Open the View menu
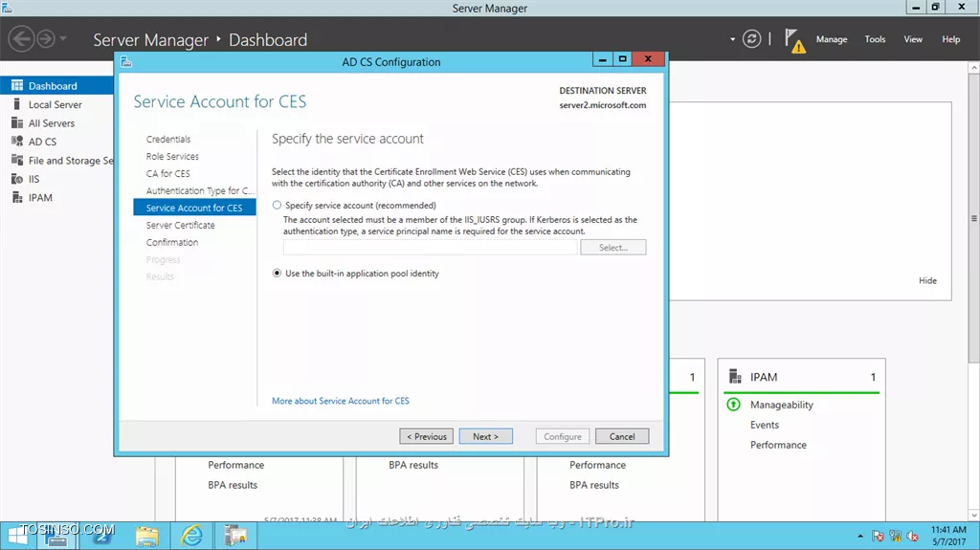Image resolution: width=980 pixels, height=550 pixels. point(912,39)
